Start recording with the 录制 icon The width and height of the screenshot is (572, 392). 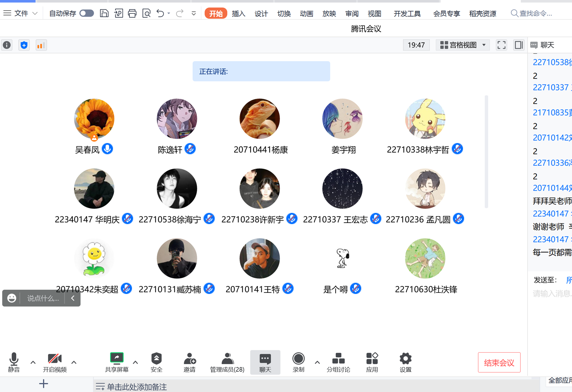pos(298,359)
